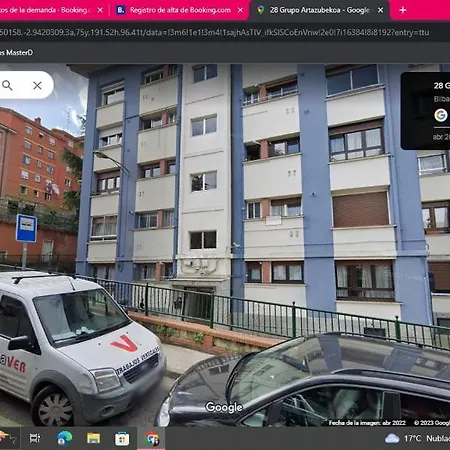This screenshot has height=450, width=450.
Task: Open the weather widget showing 17°C
Action: tap(417, 438)
